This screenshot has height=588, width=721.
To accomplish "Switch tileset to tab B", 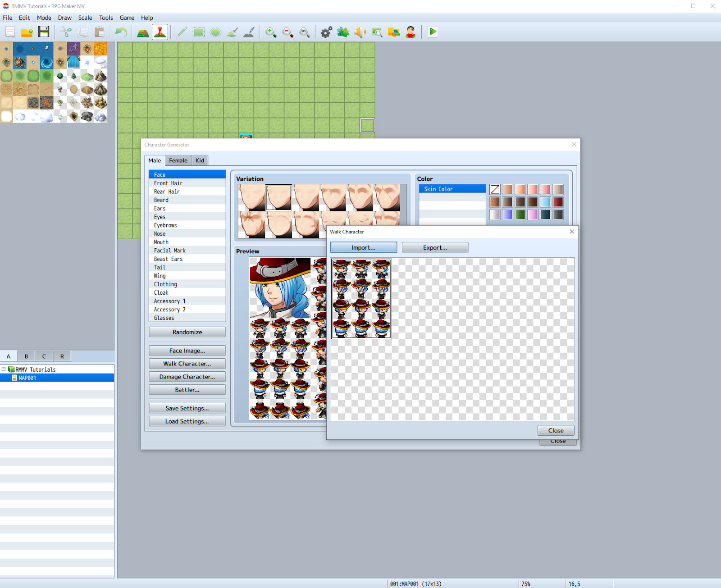I will point(26,356).
